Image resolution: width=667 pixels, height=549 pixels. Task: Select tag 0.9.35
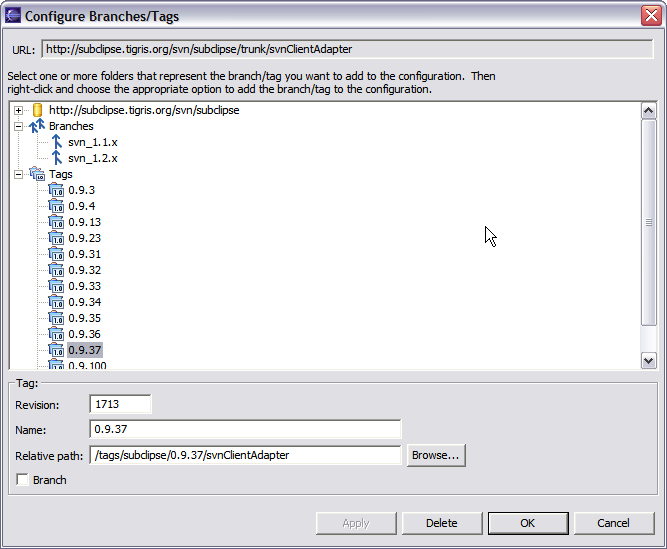coord(85,318)
